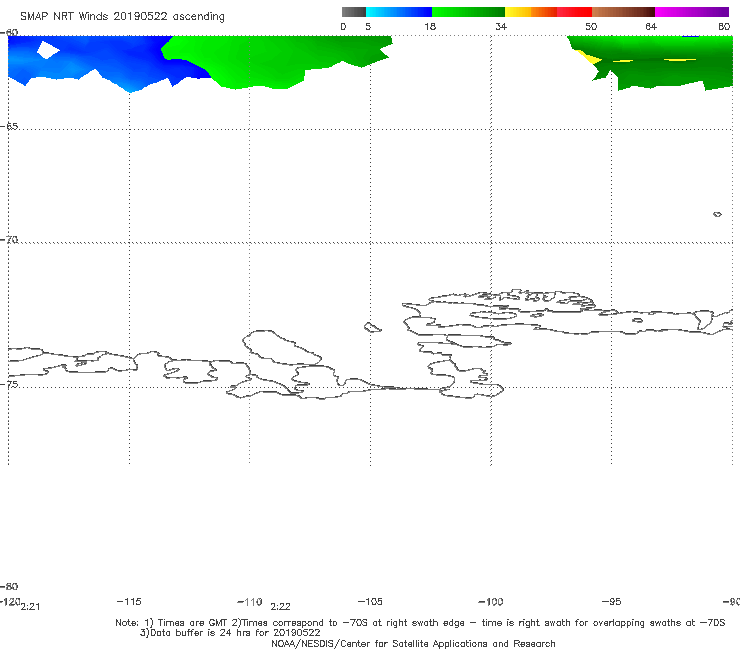Click the gray 0-5 knots color bar segment
740x650 pixels.
(354, 12)
